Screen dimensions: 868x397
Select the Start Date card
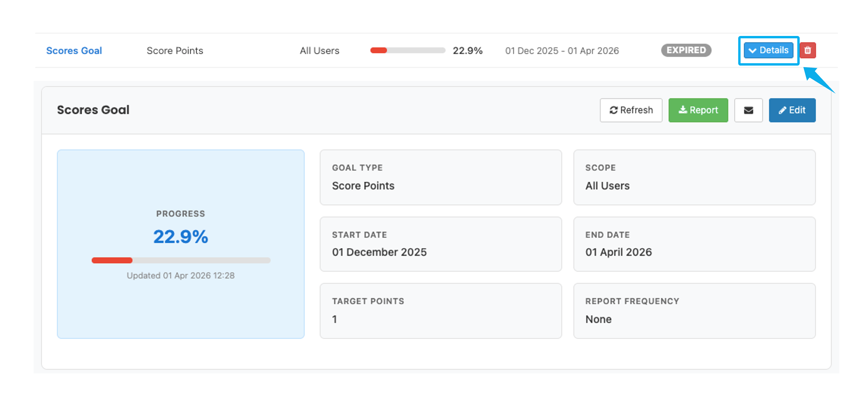[440, 244]
